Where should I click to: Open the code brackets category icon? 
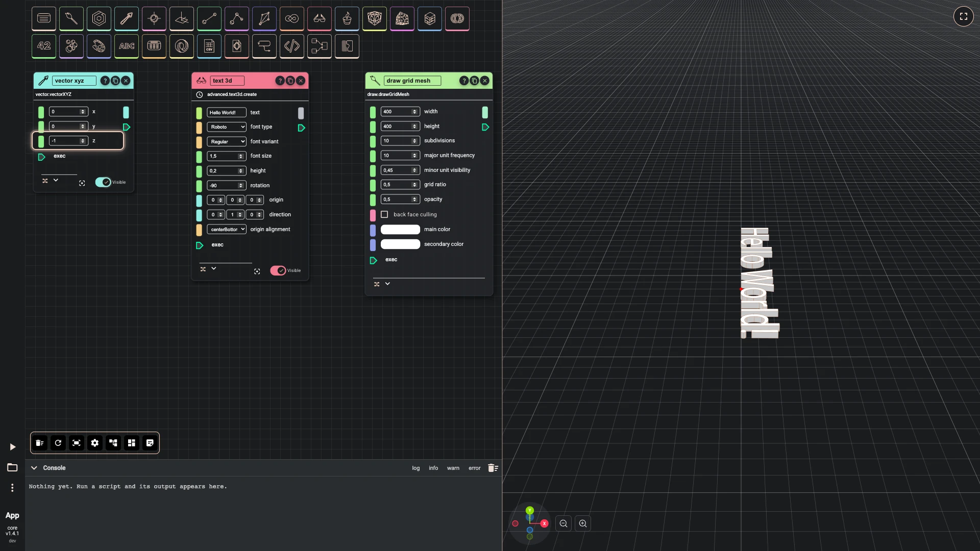tap(292, 46)
